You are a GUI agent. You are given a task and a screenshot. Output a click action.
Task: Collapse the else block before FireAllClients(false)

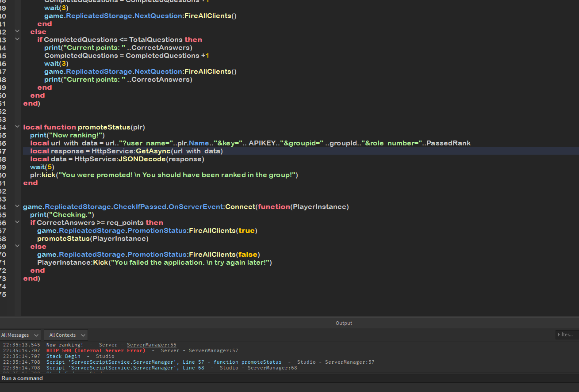click(17, 246)
